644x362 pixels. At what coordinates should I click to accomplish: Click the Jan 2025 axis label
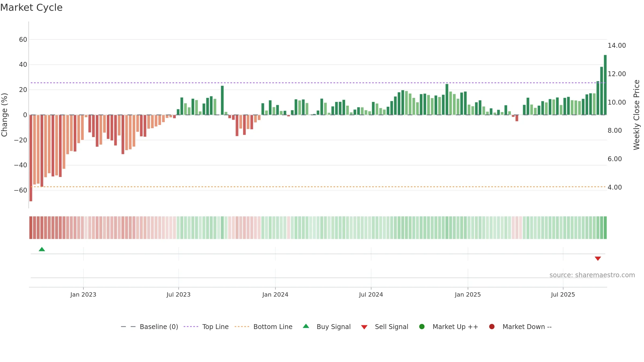click(468, 294)
